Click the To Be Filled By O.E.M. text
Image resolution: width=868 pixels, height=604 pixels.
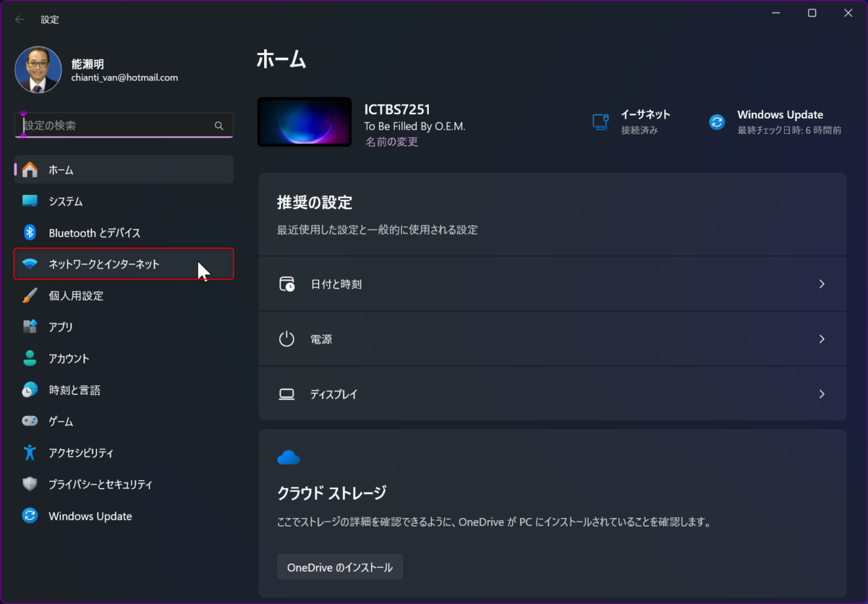click(415, 127)
